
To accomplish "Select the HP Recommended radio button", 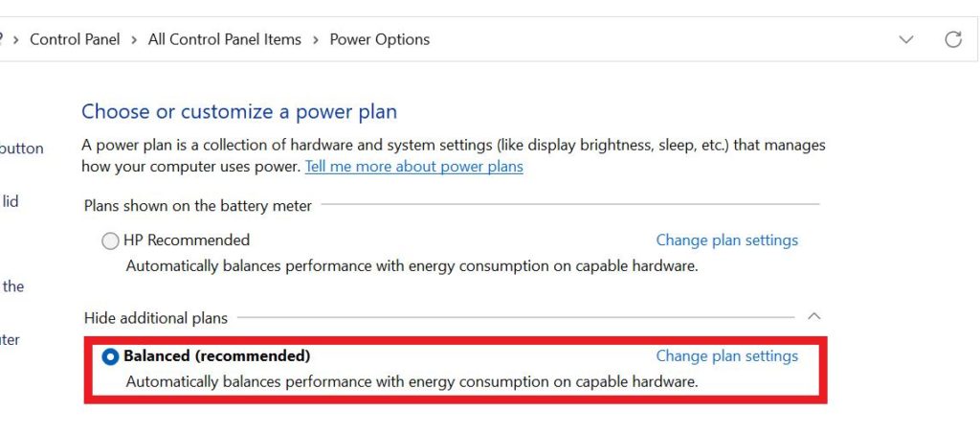I will click(x=110, y=241).
